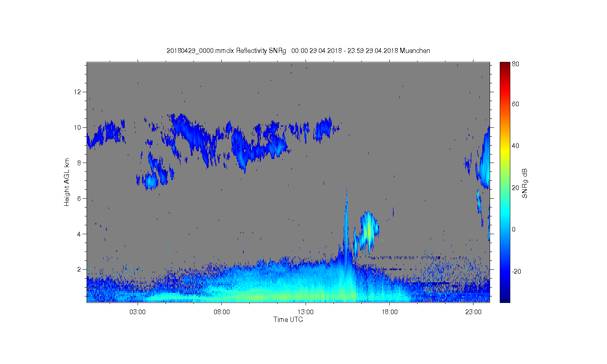Image resolution: width=607 pixels, height=364 pixels.
Task: Click the 2 km height tick label
Action: pyautogui.click(x=79, y=269)
